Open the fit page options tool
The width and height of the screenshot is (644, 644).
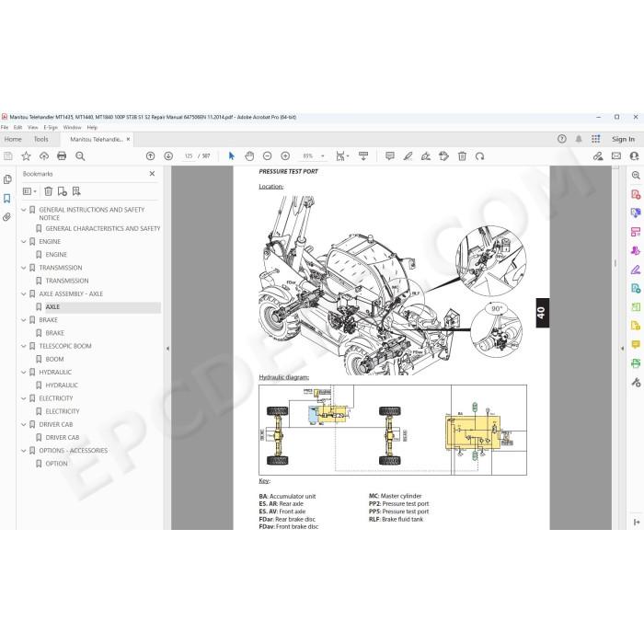click(341, 156)
